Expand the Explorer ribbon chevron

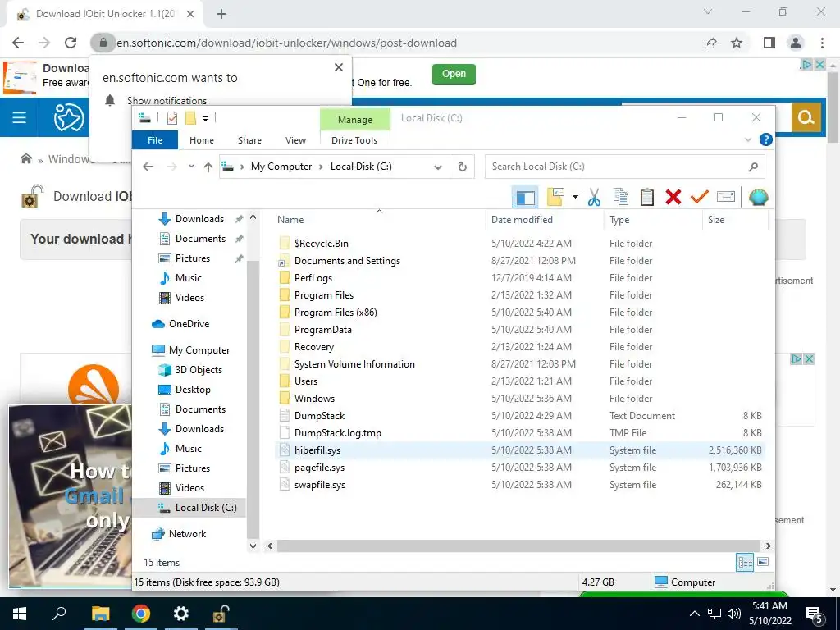(x=748, y=139)
